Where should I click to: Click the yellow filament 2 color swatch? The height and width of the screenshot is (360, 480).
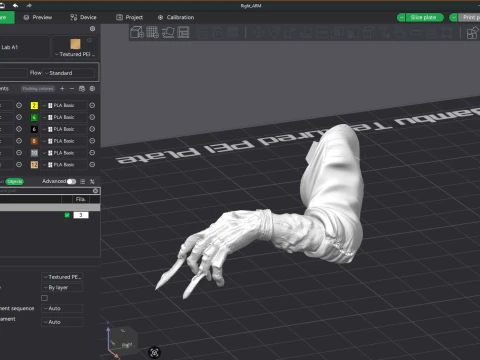[34, 105]
